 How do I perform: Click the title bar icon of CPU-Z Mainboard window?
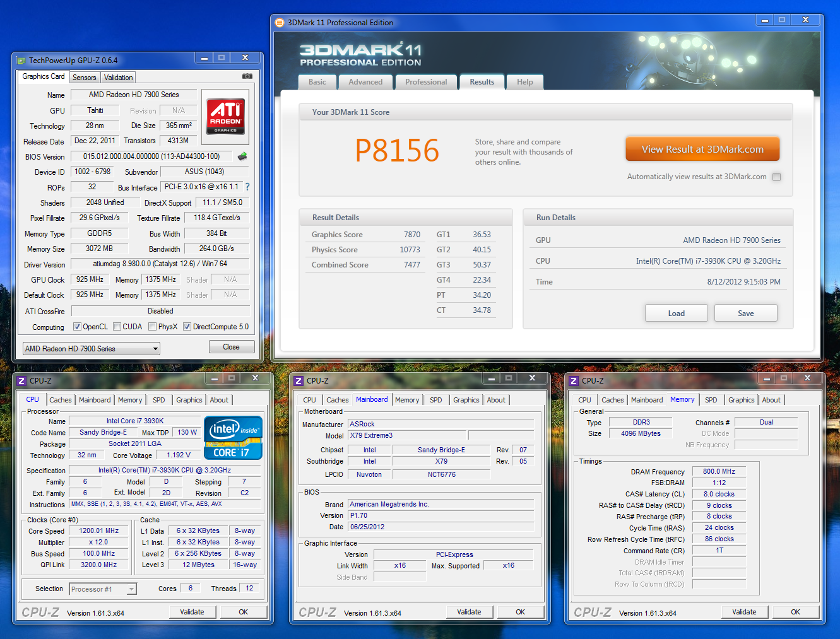[x=299, y=381]
